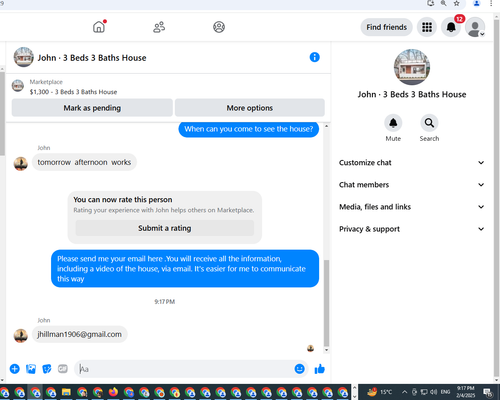Open the volume speaker tray icon
Viewport: 500px width, 400px height.
(433, 392)
